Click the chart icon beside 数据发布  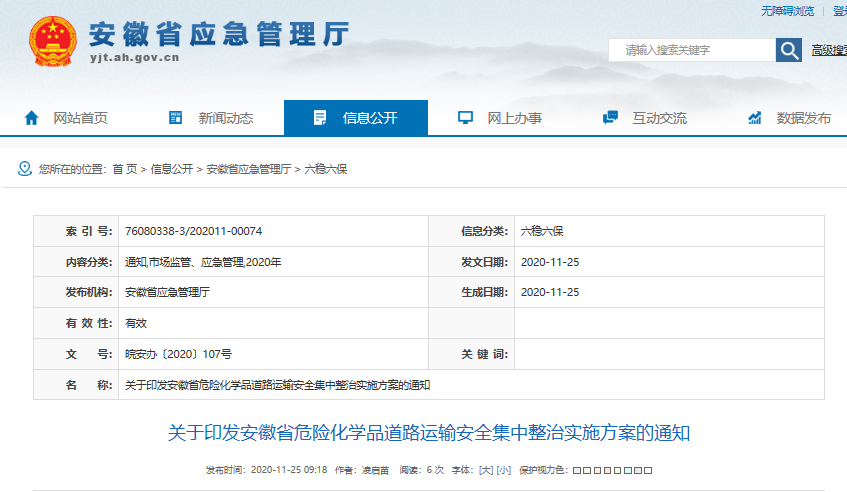755,118
